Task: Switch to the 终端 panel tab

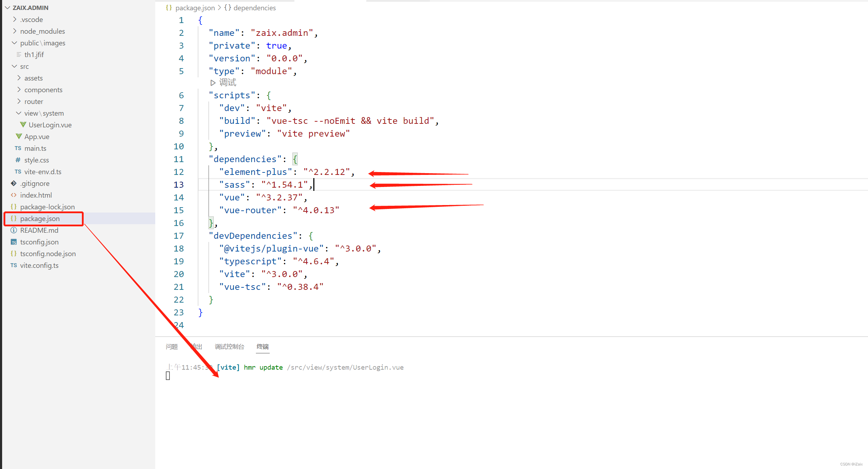Action: click(263, 346)
